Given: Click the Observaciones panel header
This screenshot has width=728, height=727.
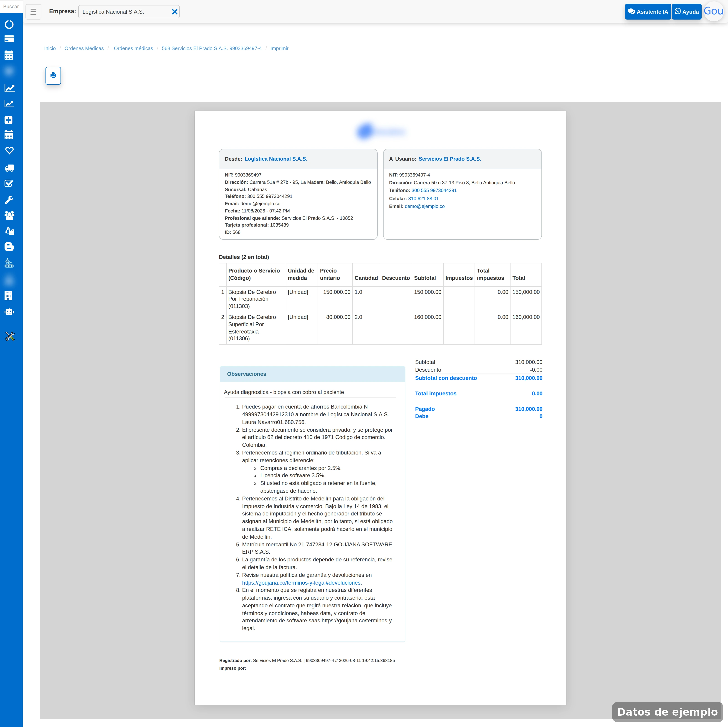Looking at the screenshot, I should pyautogui.click(x=312, y=374).
